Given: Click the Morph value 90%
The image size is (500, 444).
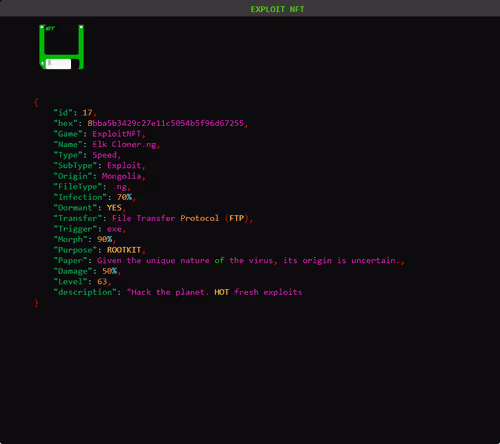Looking at the screenshot, I should [104, 240].
